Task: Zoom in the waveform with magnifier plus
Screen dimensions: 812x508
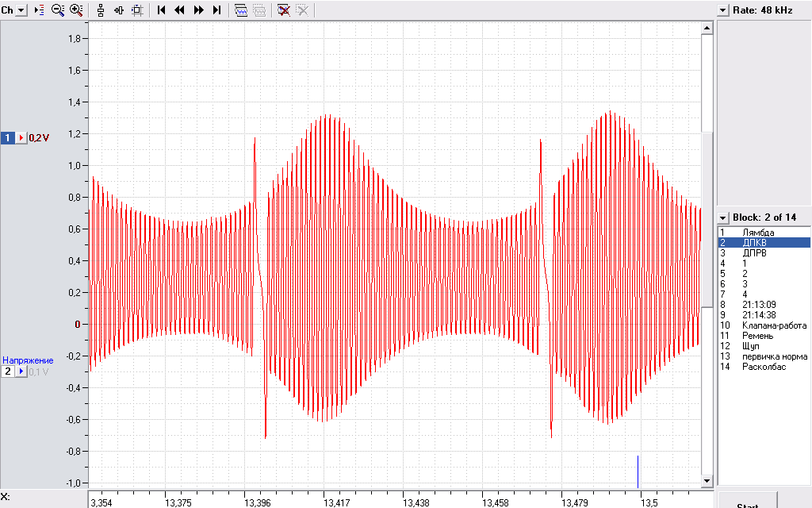Action: [76, 10]
